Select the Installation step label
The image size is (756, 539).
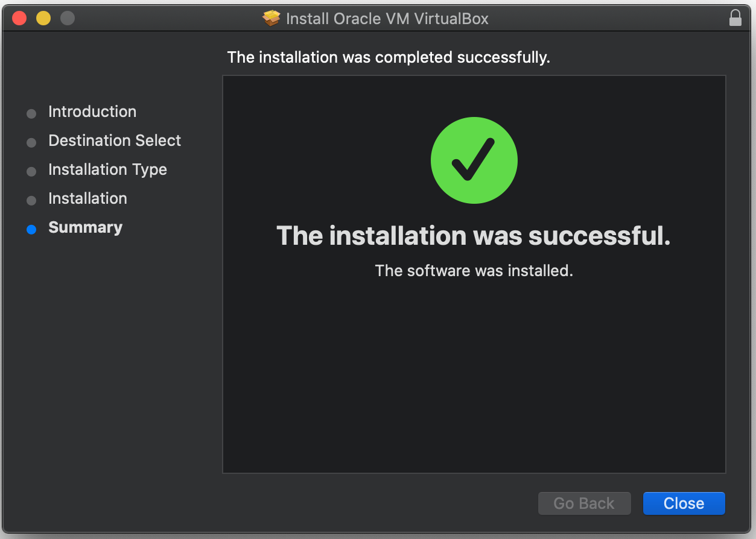point(87,198)
